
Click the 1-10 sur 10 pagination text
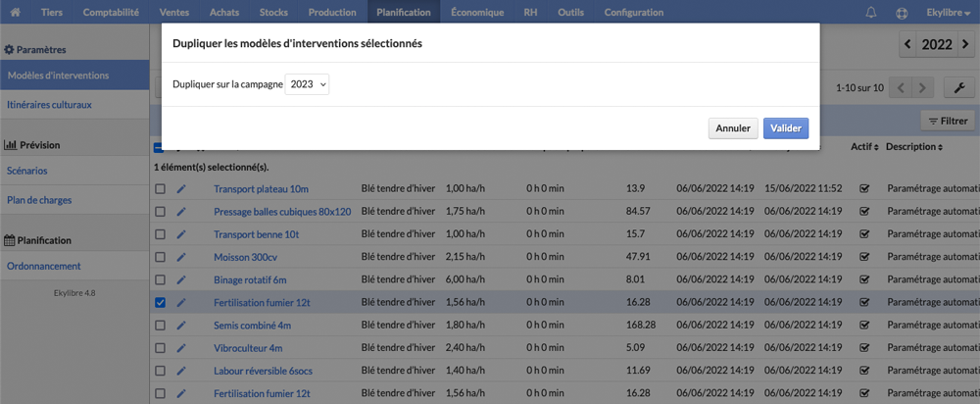point(860,88)
